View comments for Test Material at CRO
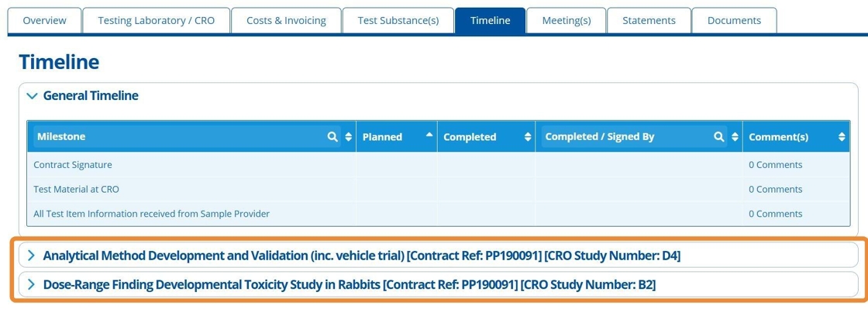 (x=775, y=189)
